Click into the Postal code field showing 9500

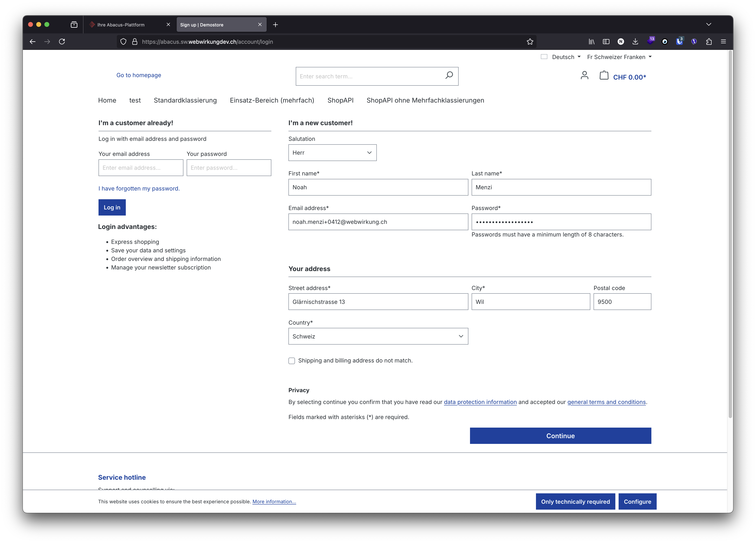click(x=622, y=302)
